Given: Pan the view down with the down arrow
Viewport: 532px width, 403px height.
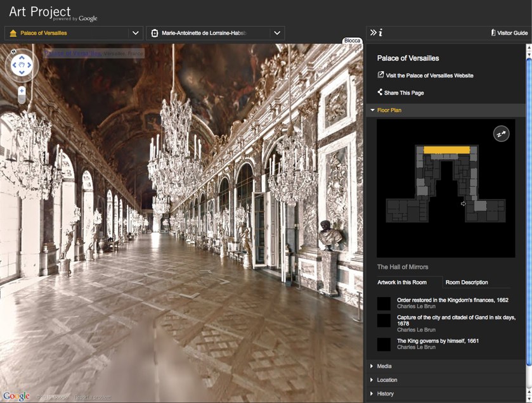Looking at the screenshot, I should [22, 72].
